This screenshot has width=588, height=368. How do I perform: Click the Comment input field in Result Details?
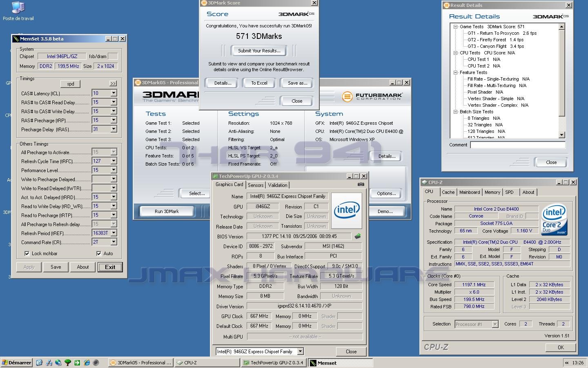click(x=518, y=145)
